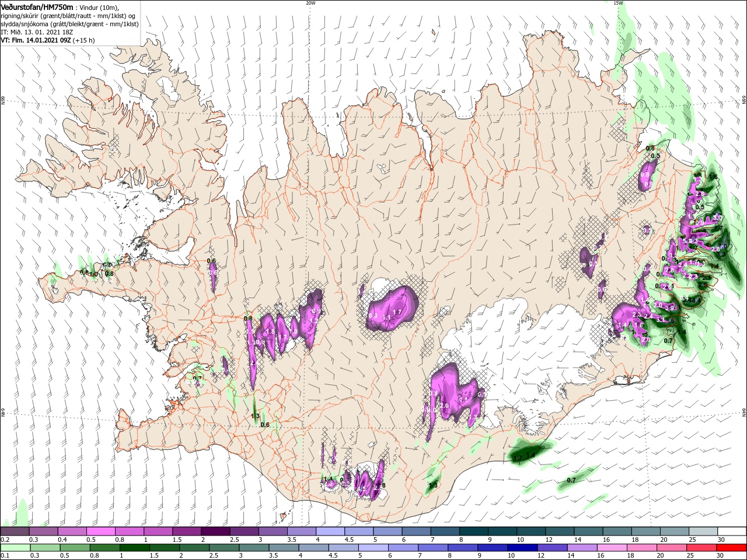
Task: Pick the dark teal 8–9 top legend swatch
Action: click(473, 531)
